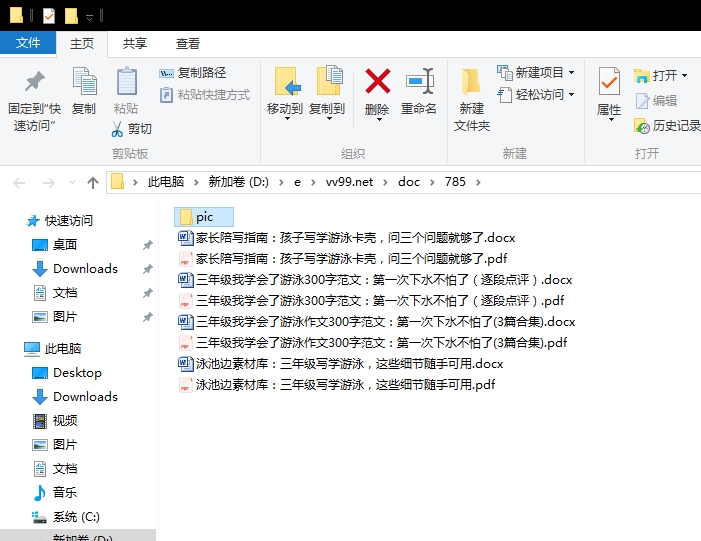The image size is (701, 541).
Task: Open 文档 under This PC
Action: tap(55, 469)
